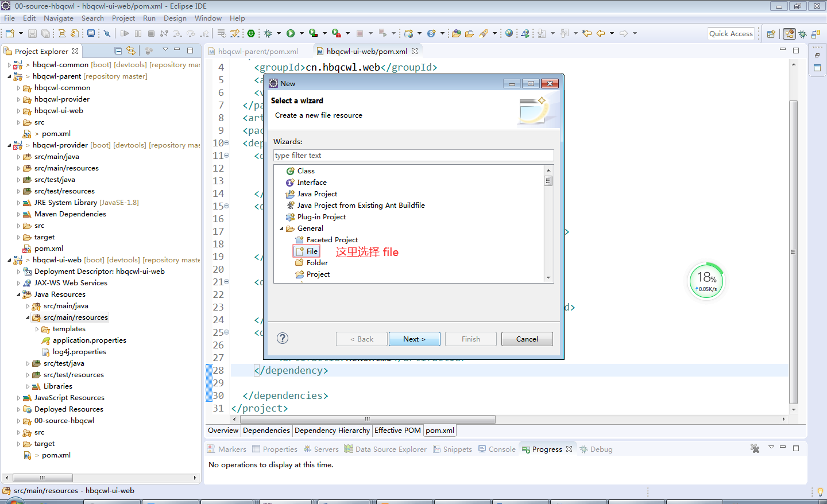Image resolution: width=827 pixels, height=504 pixels.
Task: Click the help question mark icon in dialog
Action: 283,338
